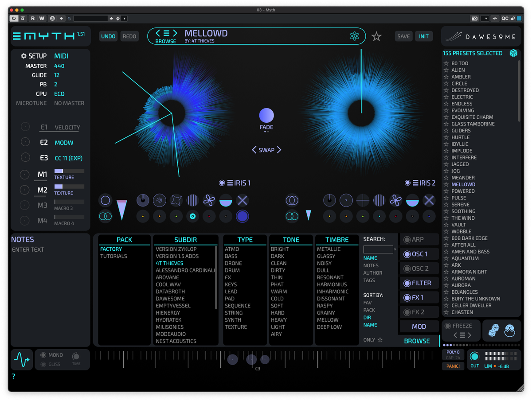Switch to the MIDI tab

click(x=61, y=56)
